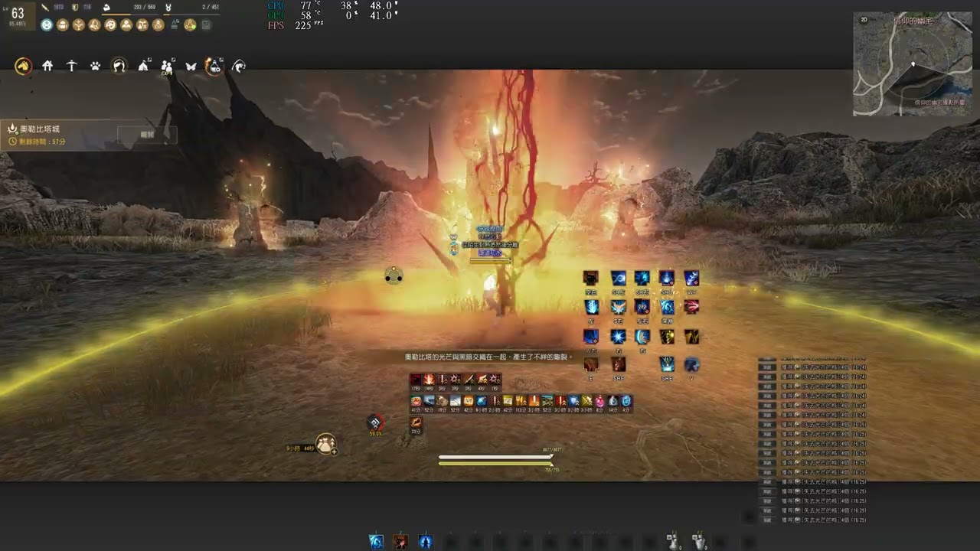Select skill icon labeled SH右

tap(642, 278)
